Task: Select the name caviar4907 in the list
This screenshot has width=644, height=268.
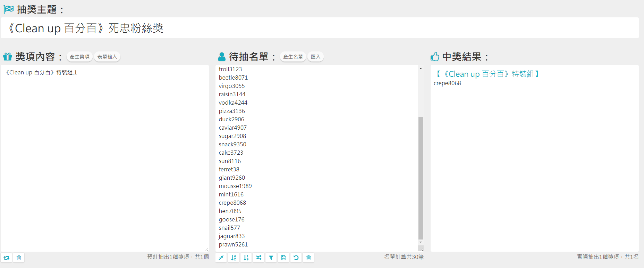Action: pyautogui.click(x=232, y=128)
